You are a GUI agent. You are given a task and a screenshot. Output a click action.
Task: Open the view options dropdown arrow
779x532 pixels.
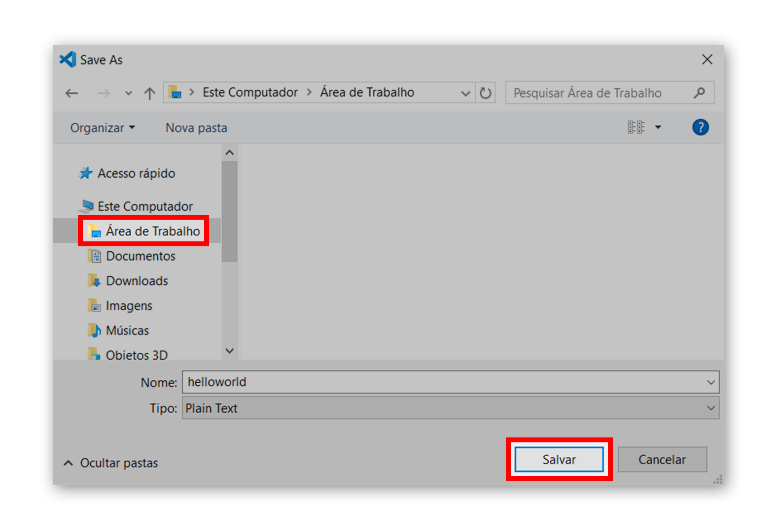[658, 128]
